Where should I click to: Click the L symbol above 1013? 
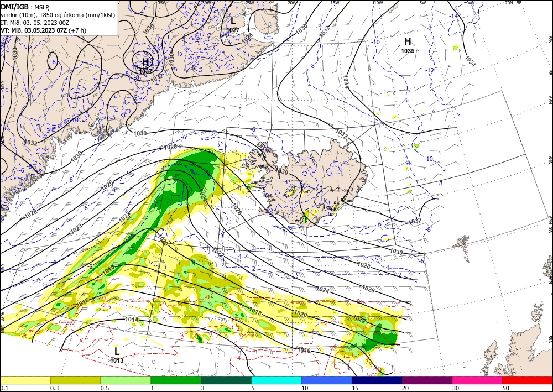tap(117, 351)
